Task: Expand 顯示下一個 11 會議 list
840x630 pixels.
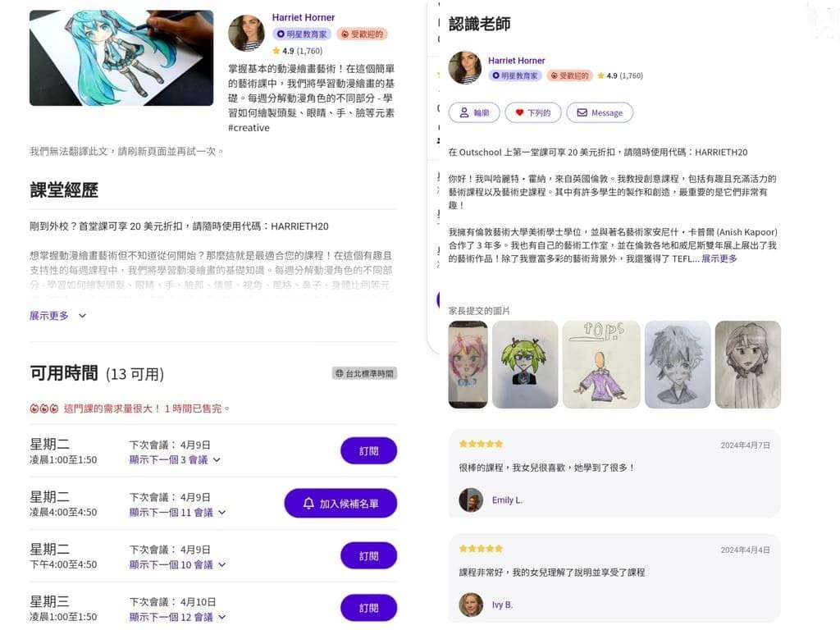Action: [x=177, y=512]
